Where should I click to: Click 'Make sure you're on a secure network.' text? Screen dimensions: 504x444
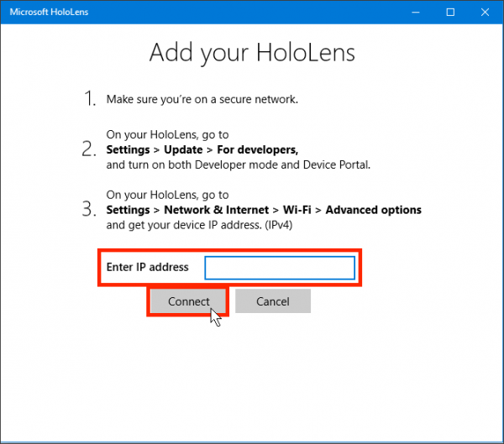[x=202, y=99]
